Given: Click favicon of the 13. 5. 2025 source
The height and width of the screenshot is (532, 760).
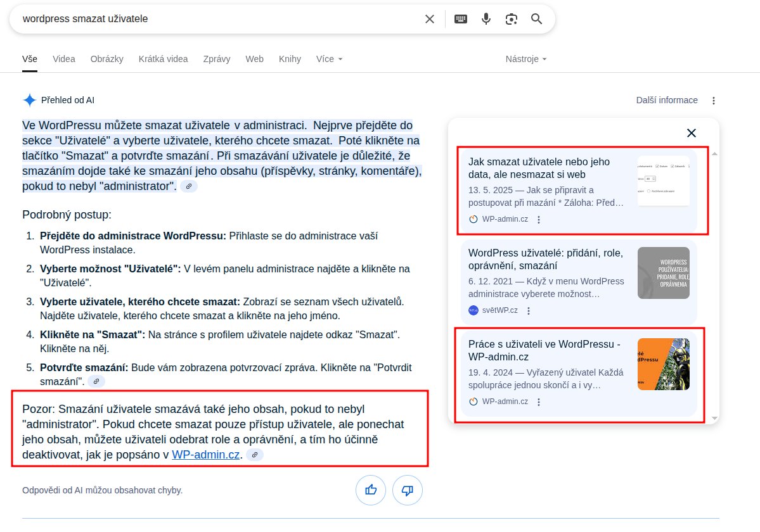Looking at the screenshot, I should click(473, 219).
